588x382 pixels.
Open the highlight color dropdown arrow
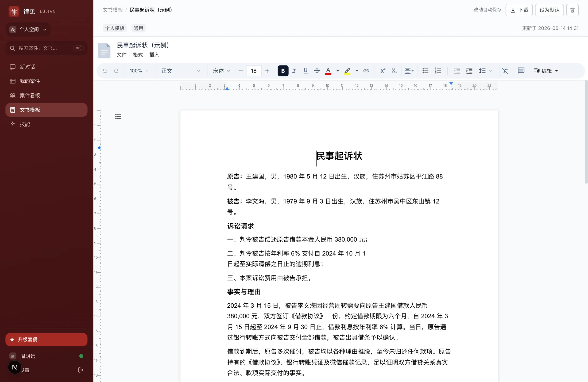pos(357,71)
